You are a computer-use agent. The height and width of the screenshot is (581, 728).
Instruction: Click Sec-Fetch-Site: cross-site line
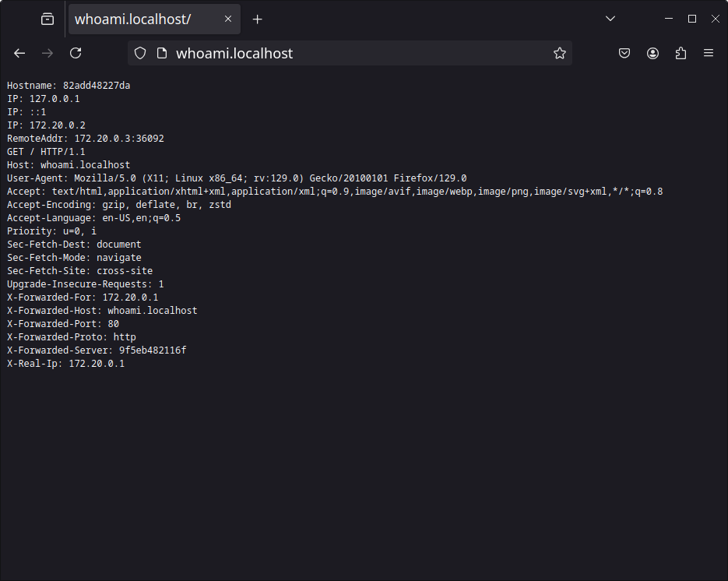coord(80,271)
